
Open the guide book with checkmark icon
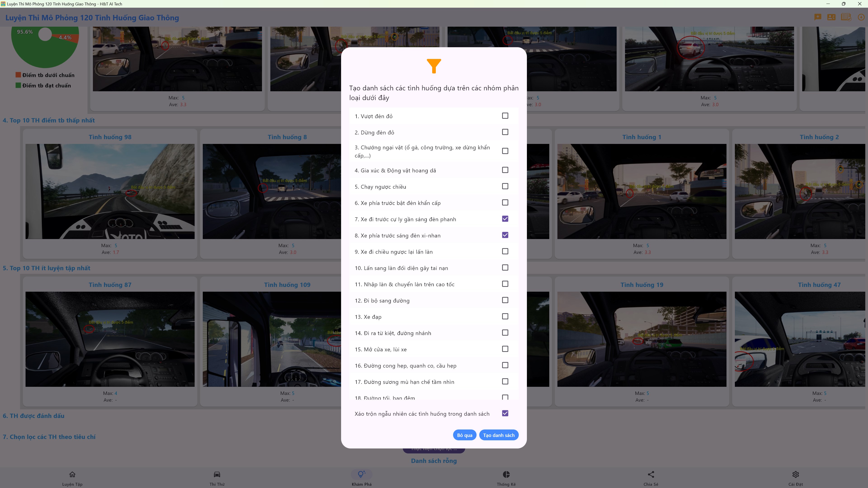[846, 17]
